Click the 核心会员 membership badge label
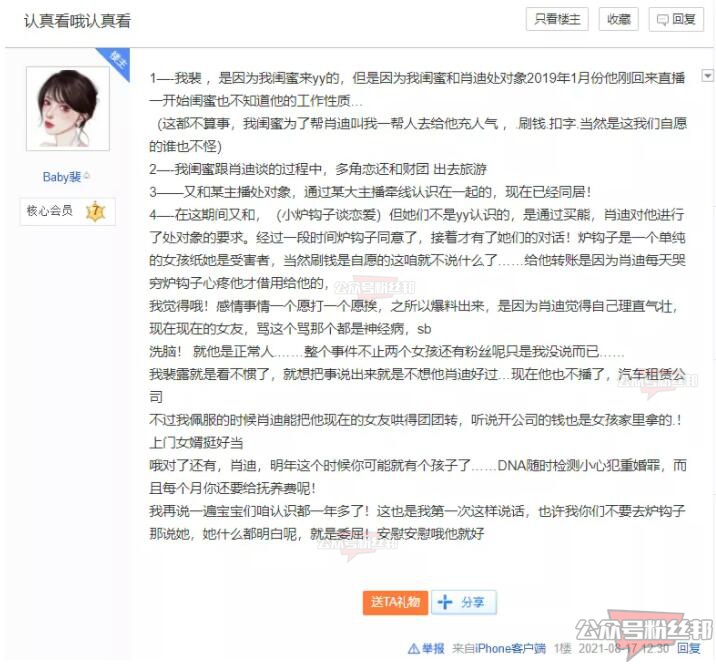This screenshot has width=716, height=664. click(x=50, y=211)
